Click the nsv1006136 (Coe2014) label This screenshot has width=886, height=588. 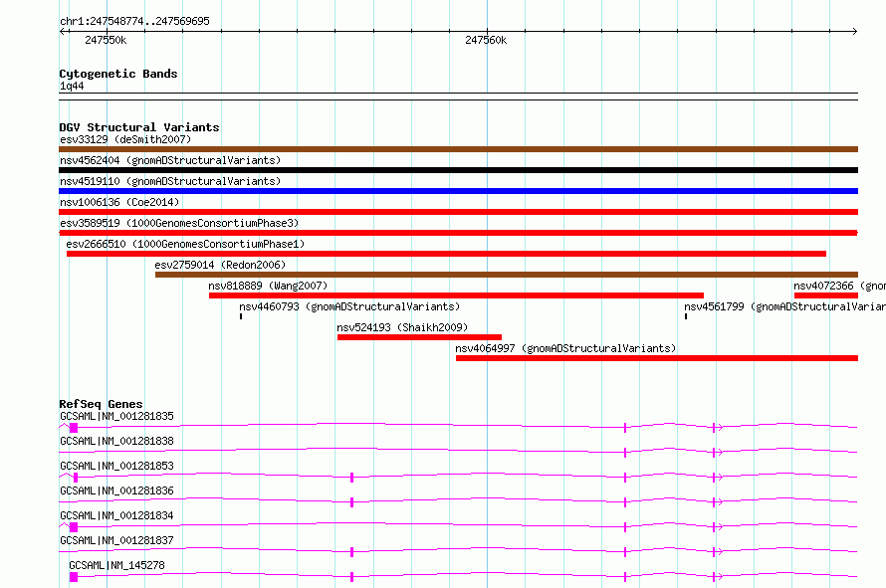119,202
